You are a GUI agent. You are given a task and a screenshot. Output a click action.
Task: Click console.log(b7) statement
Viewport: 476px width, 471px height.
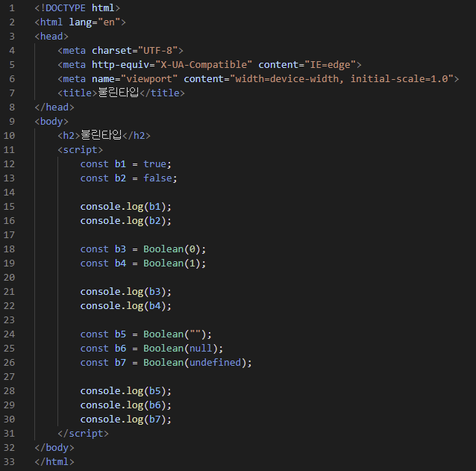click(x=126, y=419)
